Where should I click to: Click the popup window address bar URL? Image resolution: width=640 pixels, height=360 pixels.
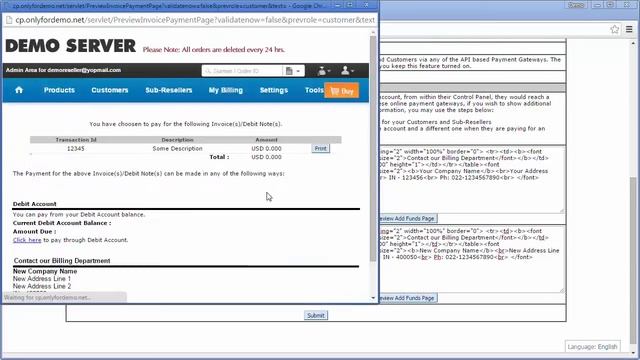click(195, 20)
